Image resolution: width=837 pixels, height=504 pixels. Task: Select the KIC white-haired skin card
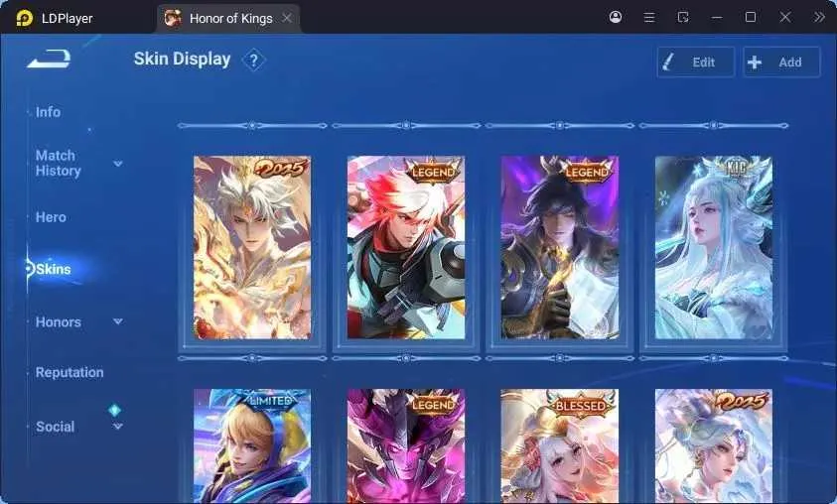pyautogui.click(x=713, y=247)
